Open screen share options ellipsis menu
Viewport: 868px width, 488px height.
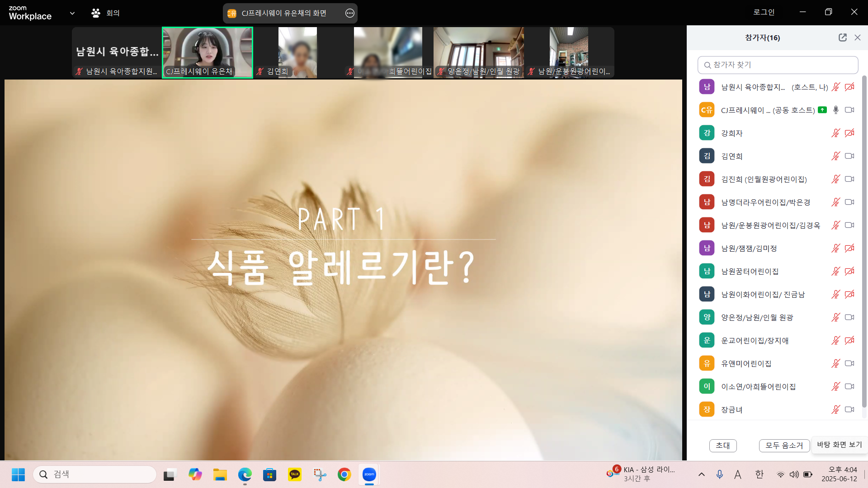coord(349,13)
